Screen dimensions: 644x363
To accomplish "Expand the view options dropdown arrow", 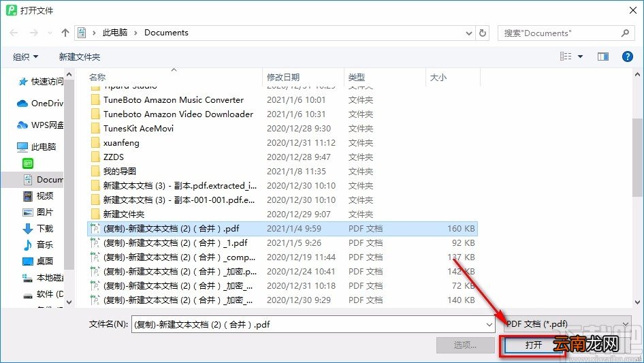I will point(580,57).
